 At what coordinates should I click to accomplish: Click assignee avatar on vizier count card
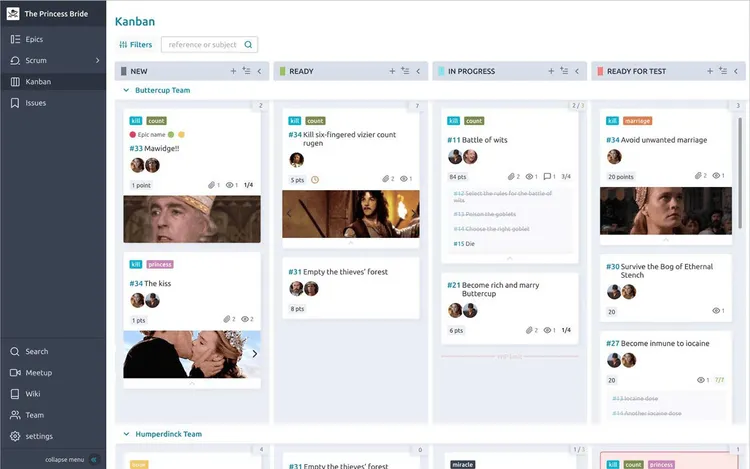pos(297,160)
